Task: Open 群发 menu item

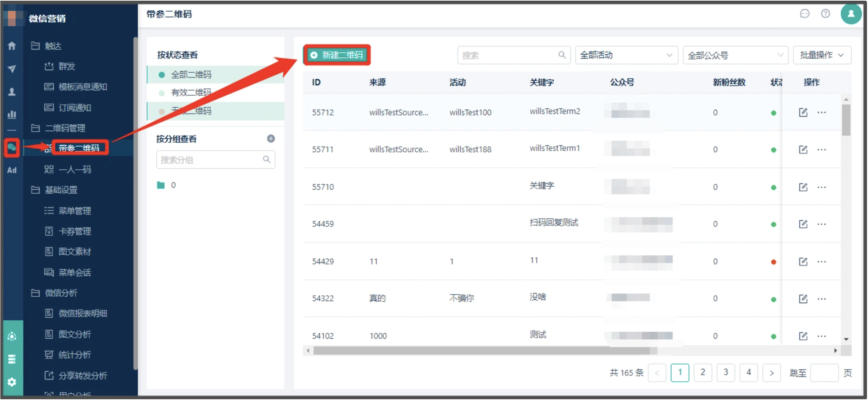Action: coord(60,66)
